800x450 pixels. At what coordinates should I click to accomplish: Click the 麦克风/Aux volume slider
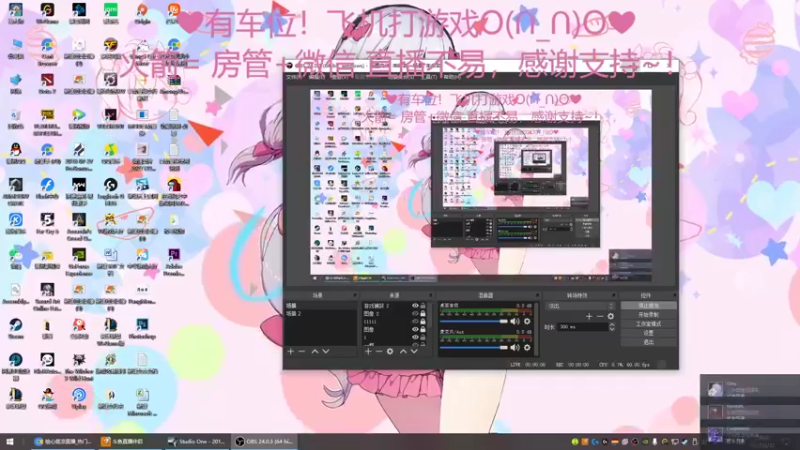(x=474, y=347)
